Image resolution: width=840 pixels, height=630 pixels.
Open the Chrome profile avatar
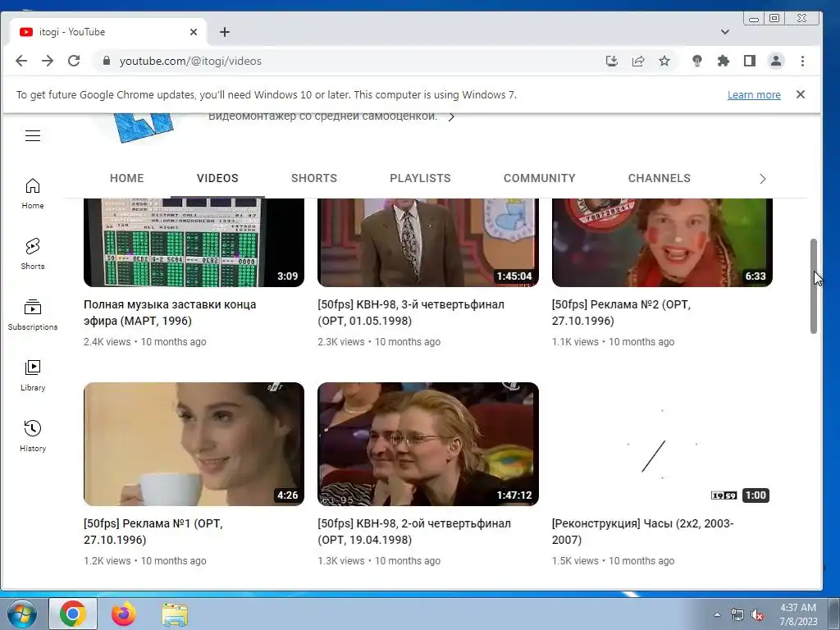(776, 61)
